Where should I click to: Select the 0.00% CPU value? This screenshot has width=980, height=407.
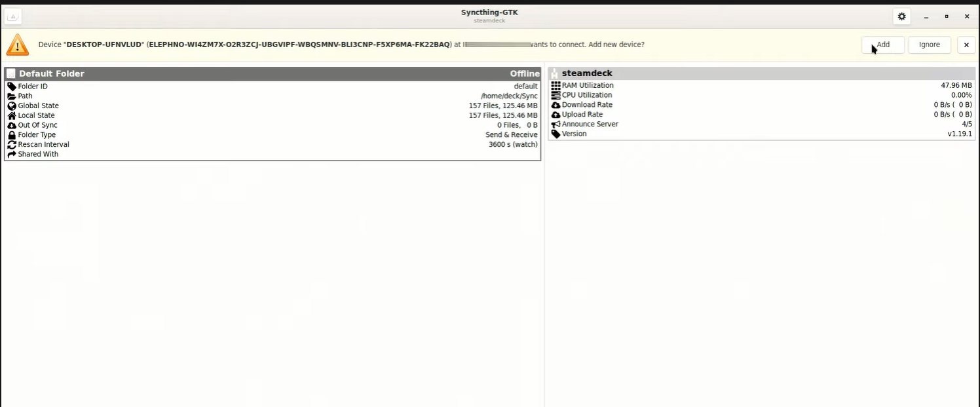(962, 95)
